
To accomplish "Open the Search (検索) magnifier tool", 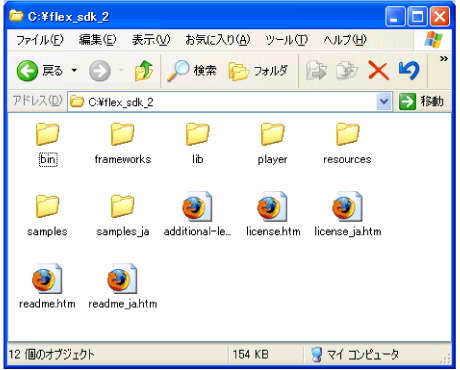I will (x=192, y=70).
